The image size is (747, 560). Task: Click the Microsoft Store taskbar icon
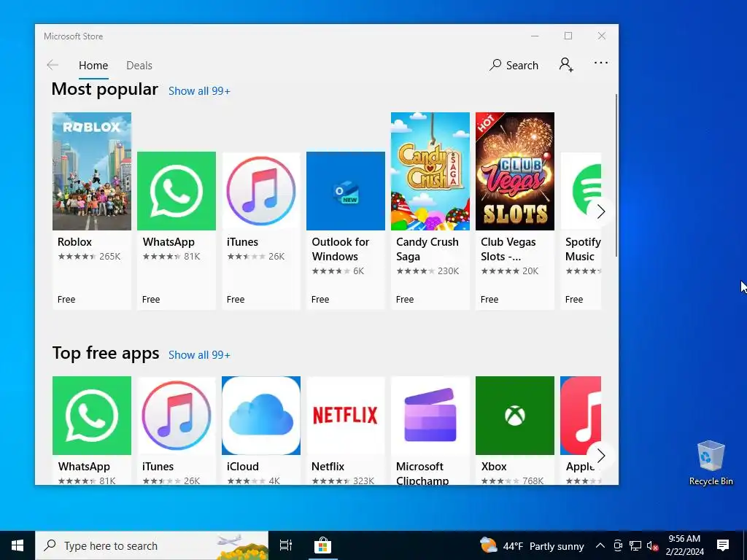pos(322,545)
